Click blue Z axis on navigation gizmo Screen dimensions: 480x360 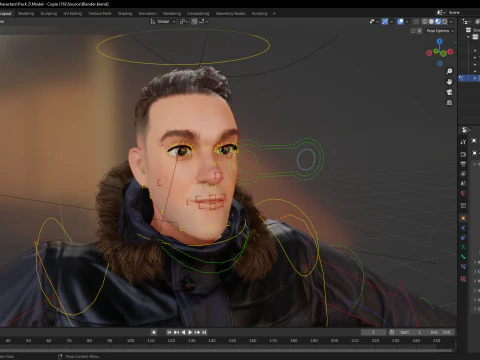pos(440,41)
